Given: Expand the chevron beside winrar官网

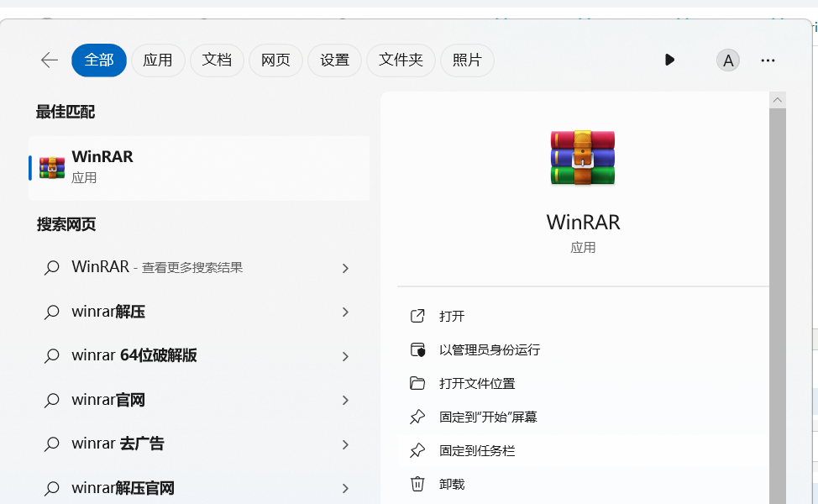Looking at the screenshot, I should click(345, 400).
